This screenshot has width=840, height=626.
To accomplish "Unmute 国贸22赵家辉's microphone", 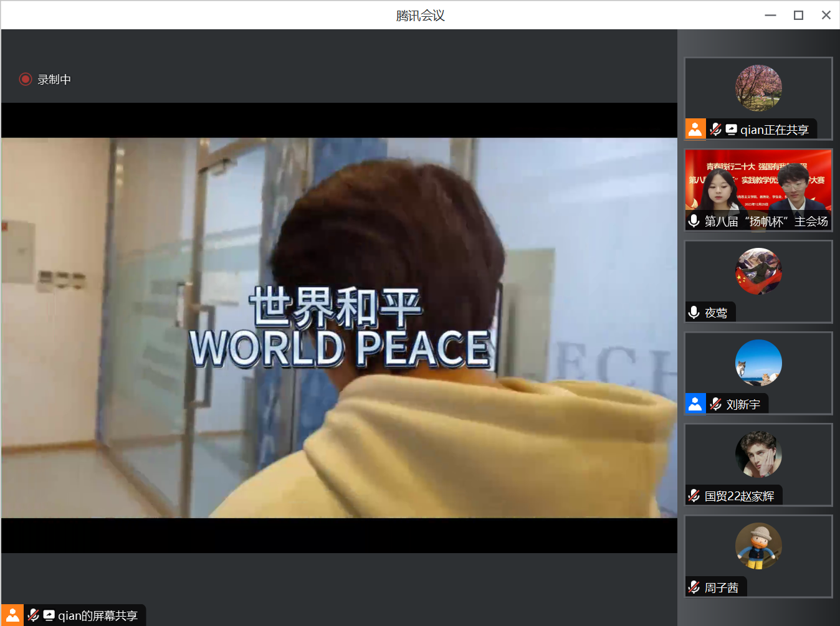I will coord(694,495).
